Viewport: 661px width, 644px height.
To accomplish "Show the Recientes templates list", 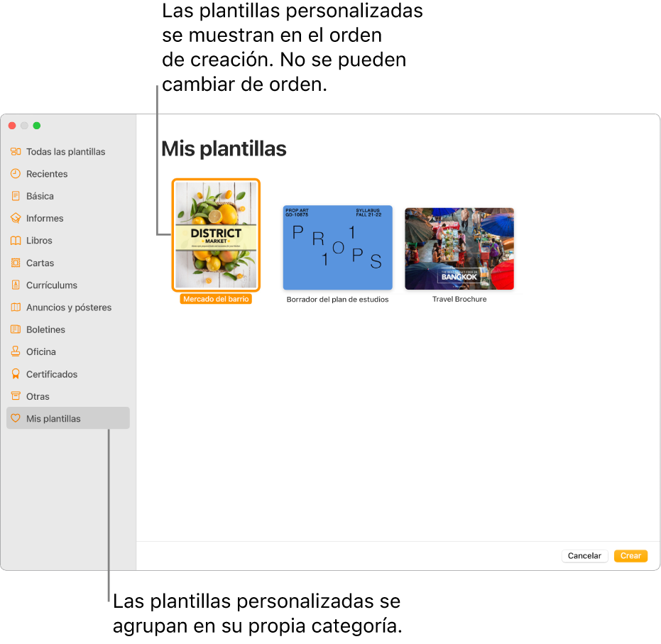I will 47,174.
